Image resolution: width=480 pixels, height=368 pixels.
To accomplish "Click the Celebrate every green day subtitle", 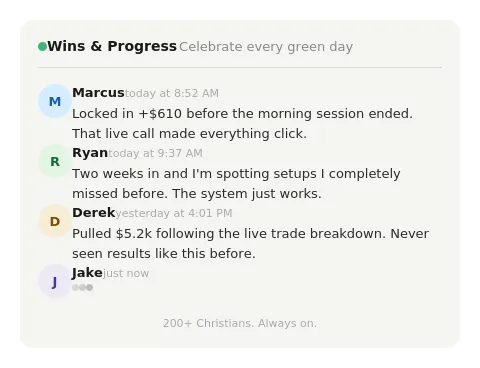I will tap(266, 47).
